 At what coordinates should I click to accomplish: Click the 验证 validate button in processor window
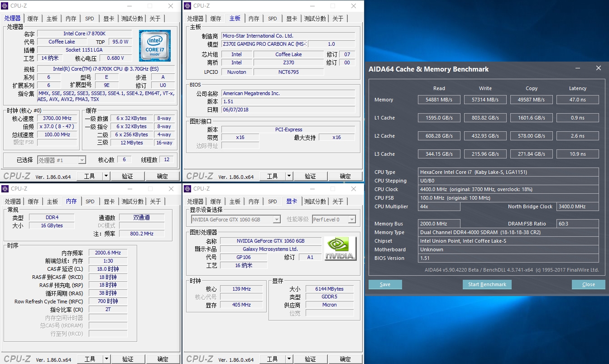(x=128, y=176)
